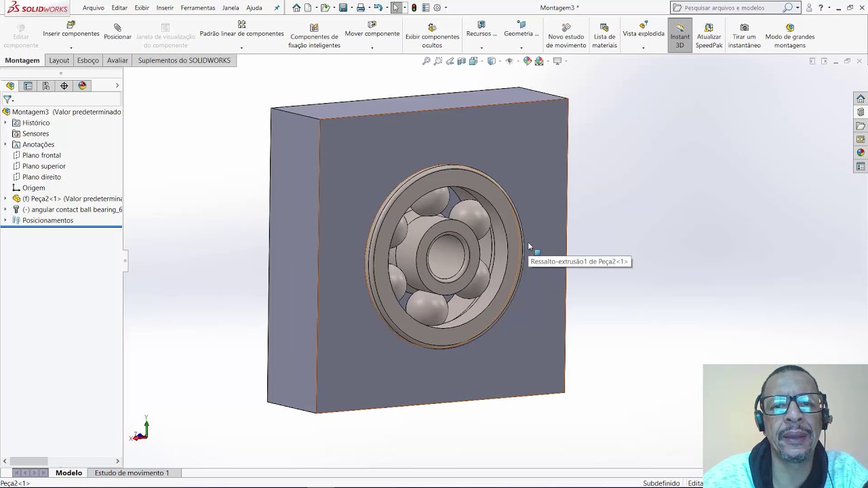Click the Zoom to fit magnifier icon

(x=426, y=61)
